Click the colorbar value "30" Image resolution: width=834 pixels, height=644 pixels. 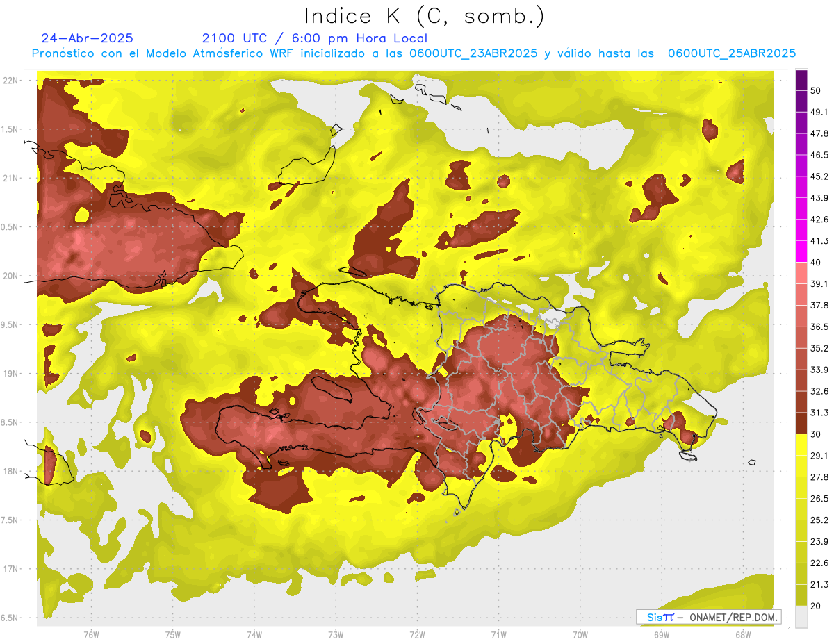[x=816, y=434]
